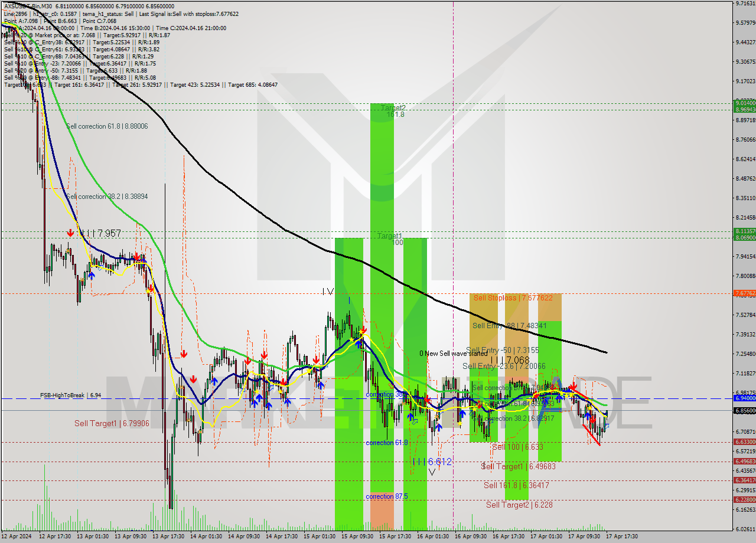Click the 'Sell Entry -23.6 | 7.20066' label
This screenshot has height=543, width=756.
(504, 366)
